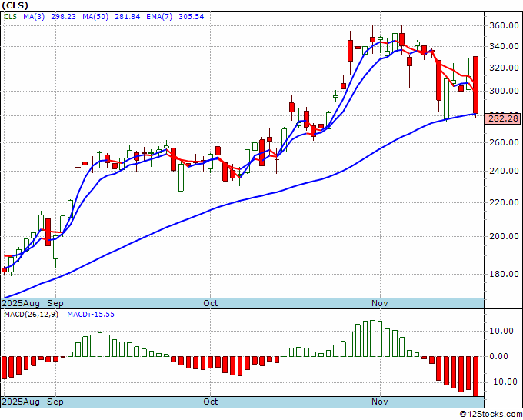This screenshot has height=420, width=523.
Task: Click the MACD:-15.55 value text
Action: pos(91,315)
